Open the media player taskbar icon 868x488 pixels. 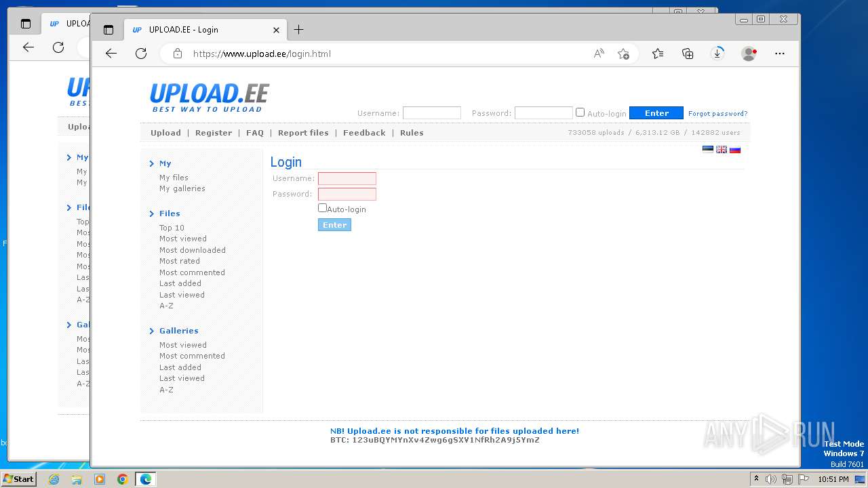point(100,479)
